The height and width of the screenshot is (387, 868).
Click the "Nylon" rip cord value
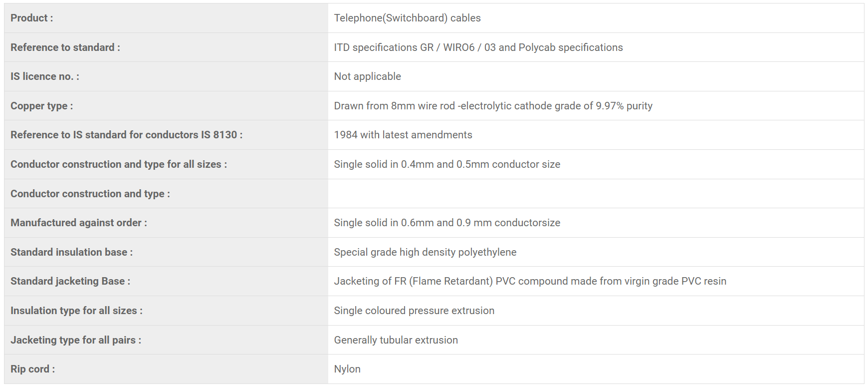(x=347, y=369)
